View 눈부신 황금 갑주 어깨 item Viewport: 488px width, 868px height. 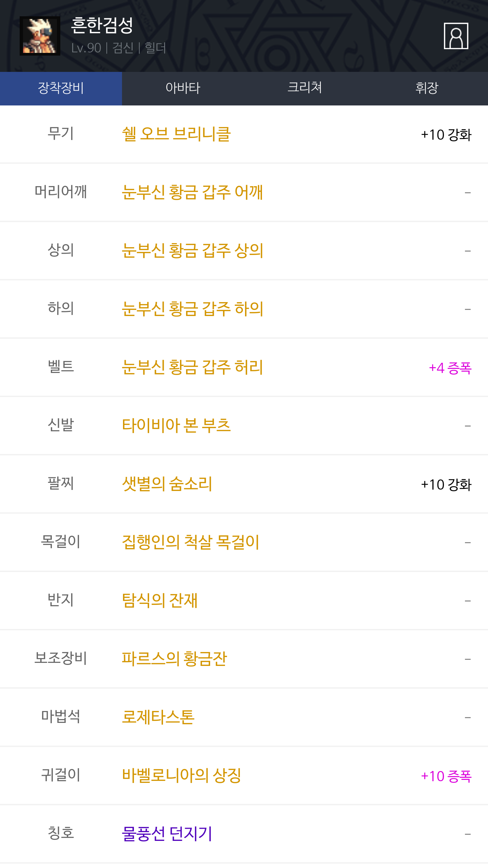pos(192,193)
